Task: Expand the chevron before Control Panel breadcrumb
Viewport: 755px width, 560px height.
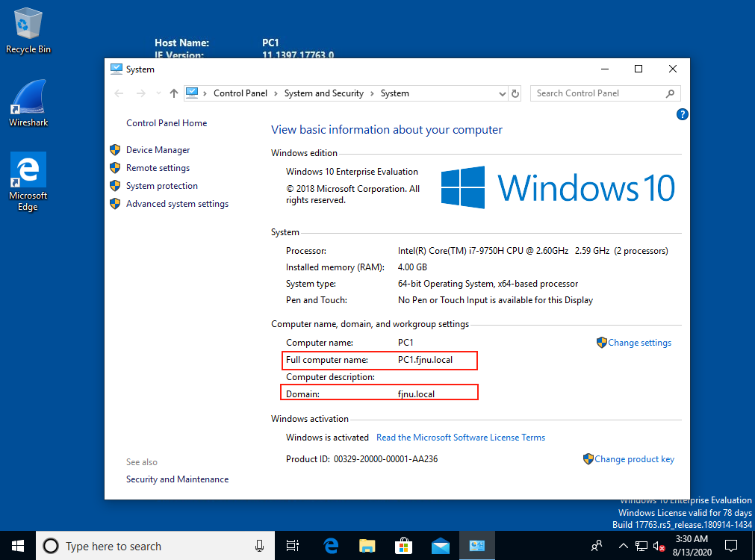Action: 205,93
